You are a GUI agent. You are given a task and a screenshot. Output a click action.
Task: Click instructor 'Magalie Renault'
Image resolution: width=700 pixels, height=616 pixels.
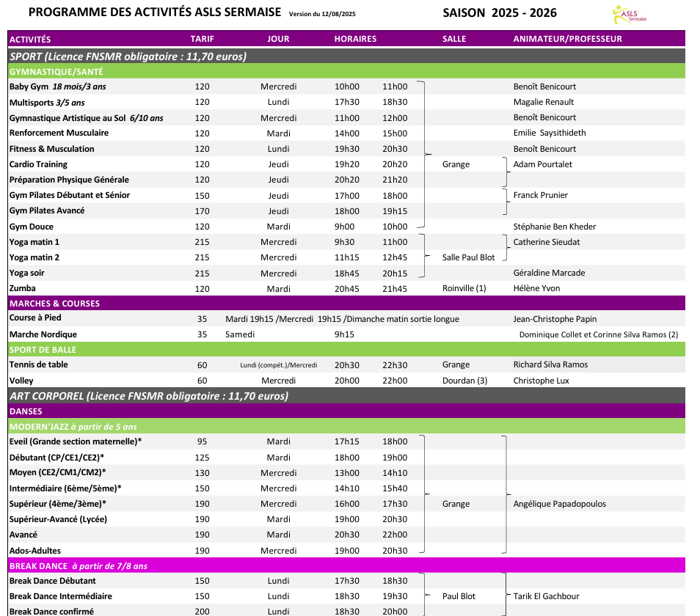click(x=543, y=102)
